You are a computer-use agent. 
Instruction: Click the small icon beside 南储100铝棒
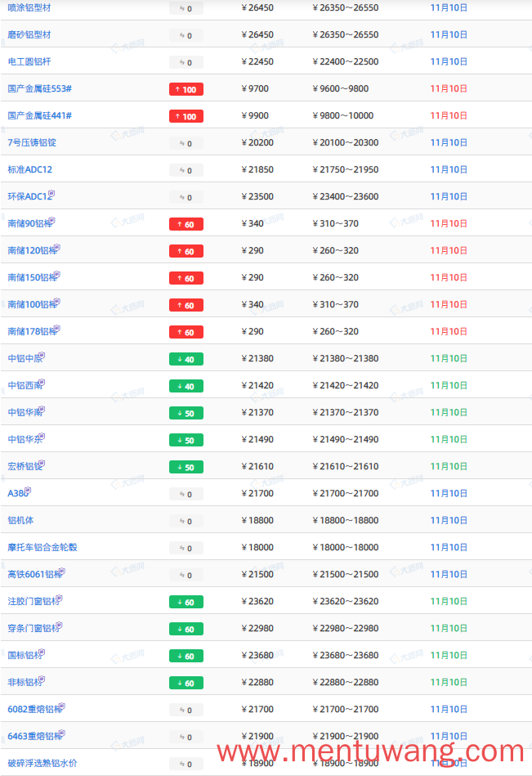57,302
